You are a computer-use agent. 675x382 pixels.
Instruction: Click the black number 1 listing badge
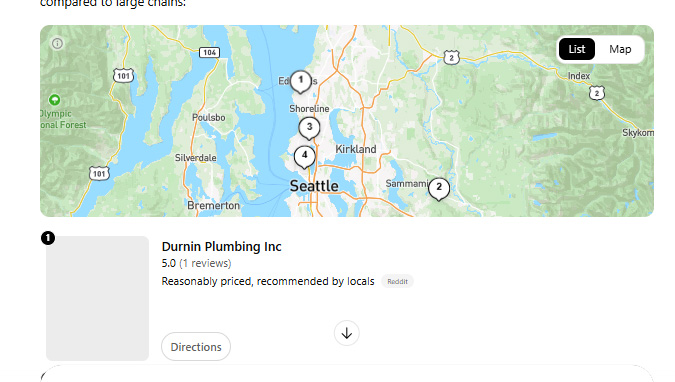(x=48, y=238)
